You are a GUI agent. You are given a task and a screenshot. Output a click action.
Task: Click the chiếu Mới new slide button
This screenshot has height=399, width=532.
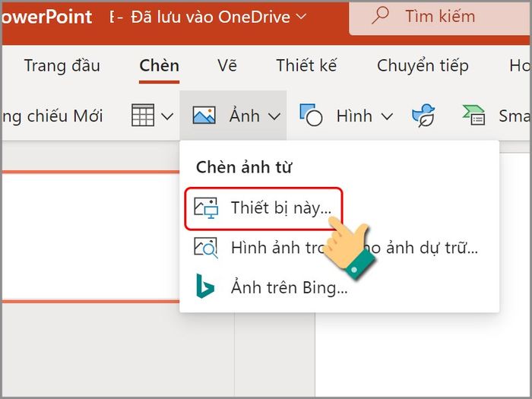coord(52,116)
